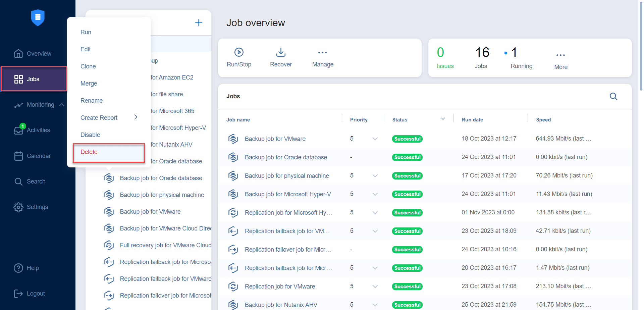
Task: Choose Clone in the context menu
Action: click(x=88, y=66)
